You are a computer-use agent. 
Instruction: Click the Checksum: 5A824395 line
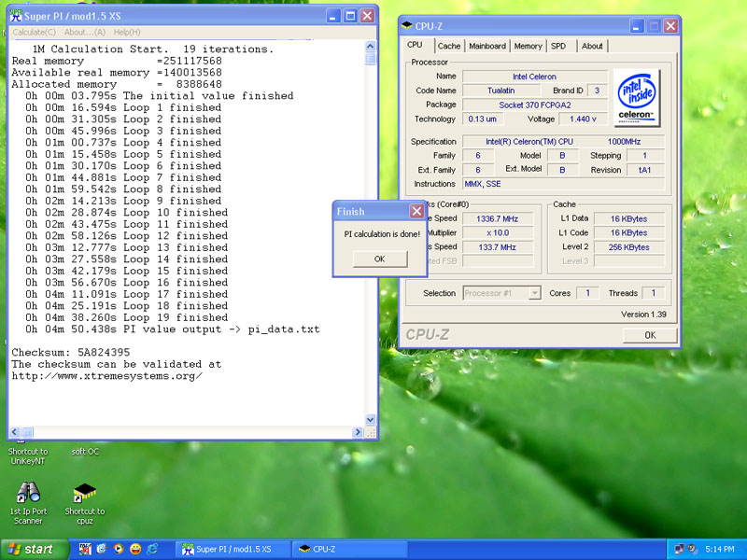(x=71, y=353)
